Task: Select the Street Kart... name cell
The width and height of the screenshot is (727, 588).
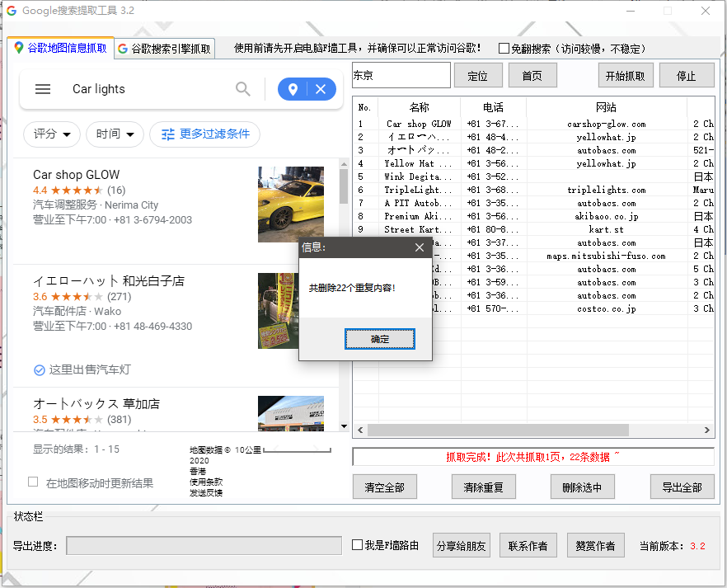Action: [x=419, y=229]
